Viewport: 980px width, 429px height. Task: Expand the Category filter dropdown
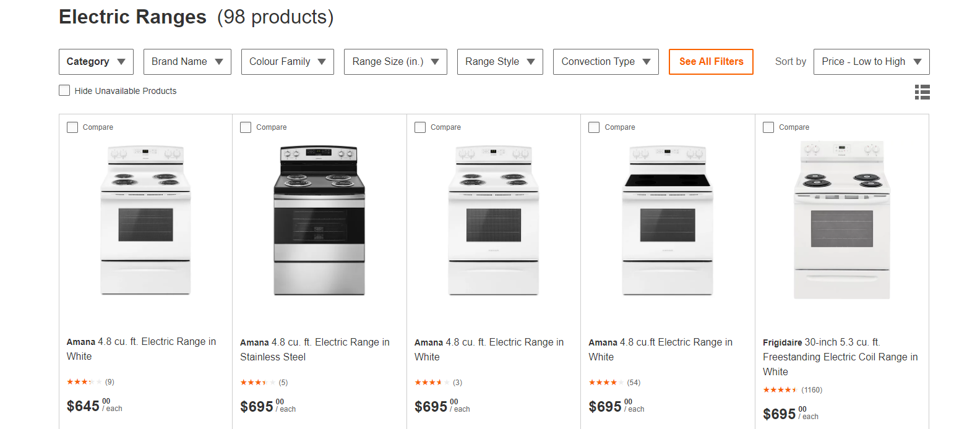tap(96, 62)
